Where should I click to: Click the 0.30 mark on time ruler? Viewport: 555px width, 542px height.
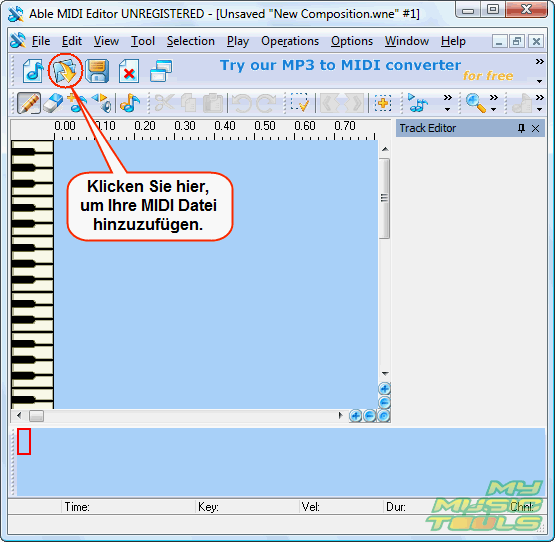coord(184,126)
